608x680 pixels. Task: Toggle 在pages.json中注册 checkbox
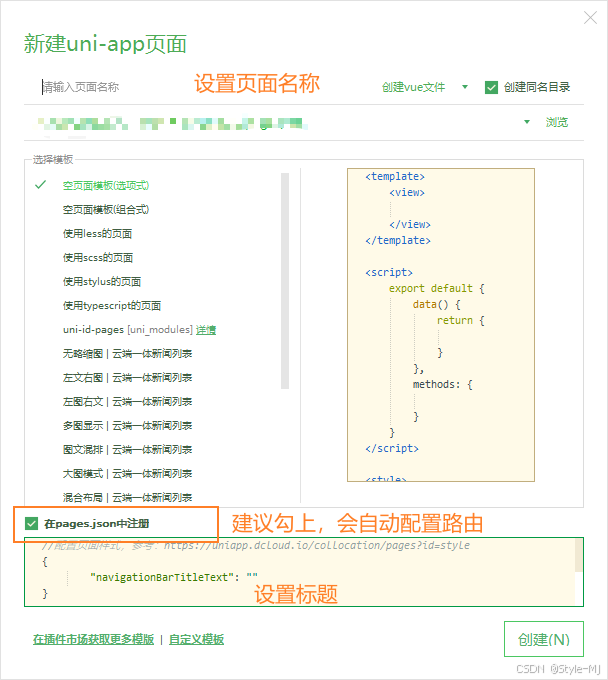coord(31,523)
